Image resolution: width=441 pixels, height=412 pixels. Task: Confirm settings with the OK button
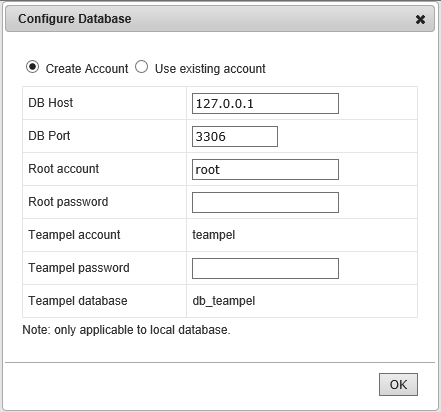click(398, 384)
